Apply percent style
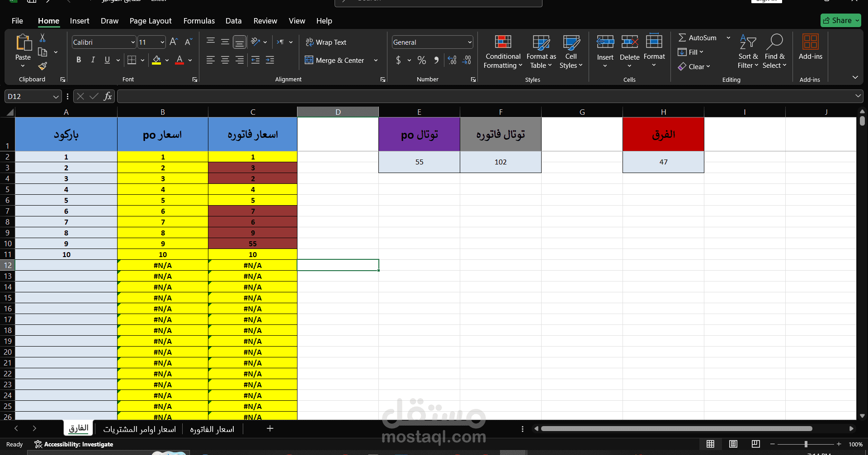Image resolution: width=868 pixels, height=455 pixels. [422, 60]
